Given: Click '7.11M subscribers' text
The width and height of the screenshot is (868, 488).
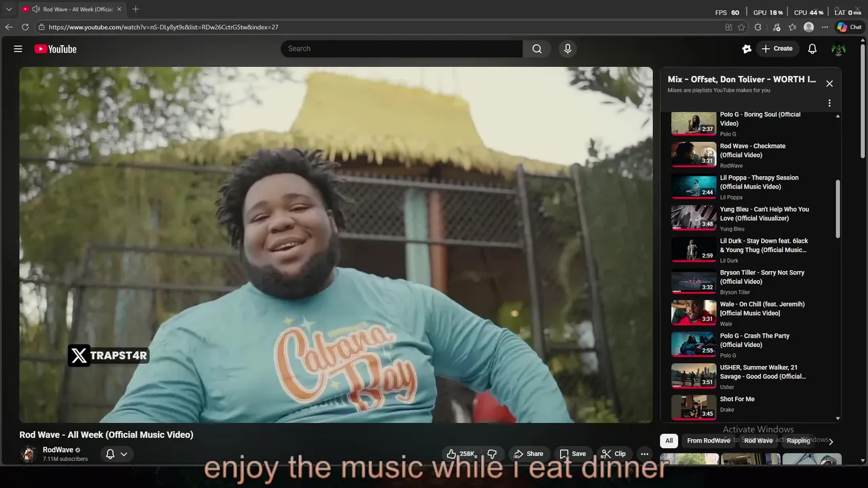Looking at the screenshot, I should coord(65,460).
